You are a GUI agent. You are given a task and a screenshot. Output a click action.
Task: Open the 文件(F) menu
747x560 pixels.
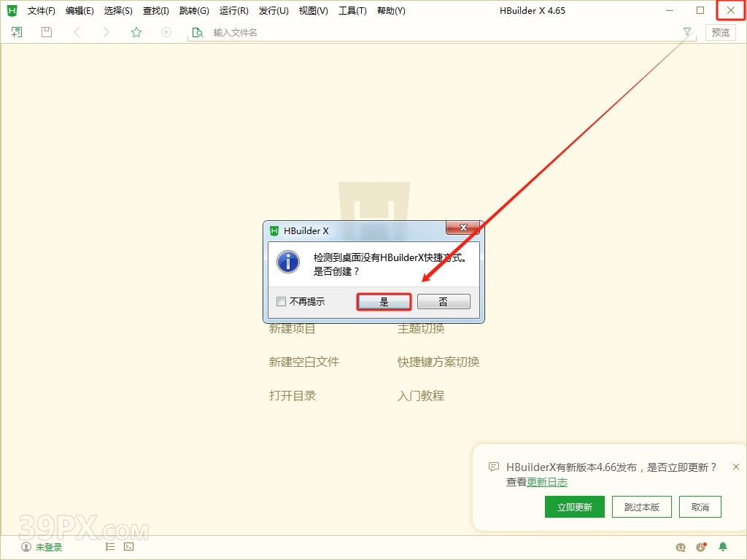click(x=42, y=11)
